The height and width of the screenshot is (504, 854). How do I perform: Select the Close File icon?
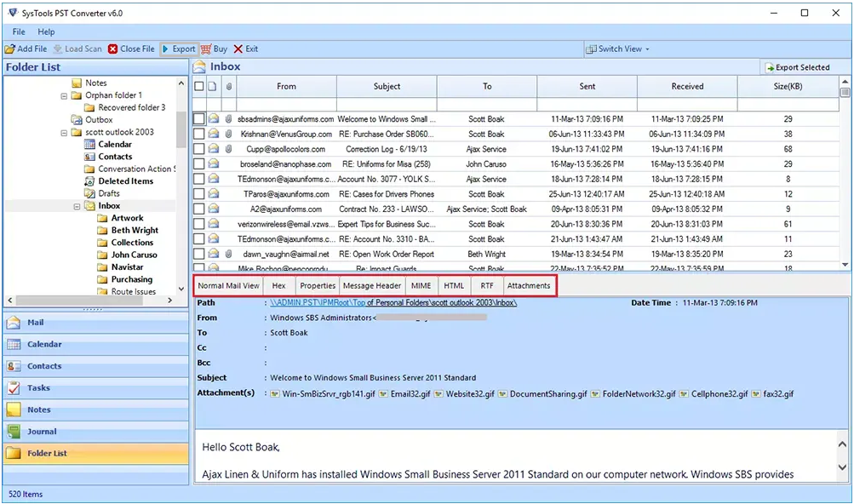point(113,49)
